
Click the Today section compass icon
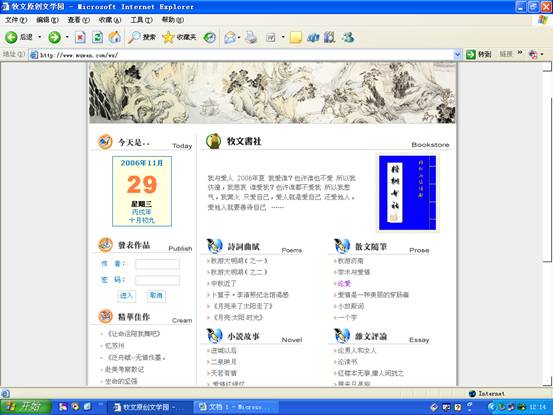(105, 142)
